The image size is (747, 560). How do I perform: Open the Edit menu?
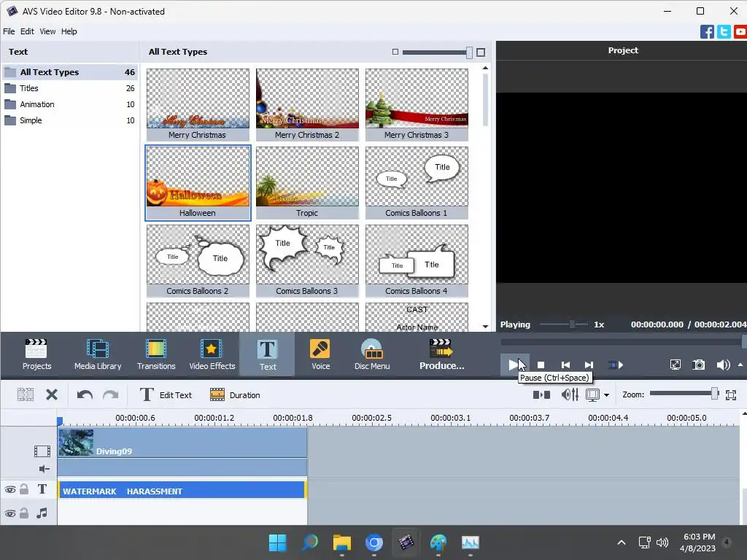coord(27,31)
